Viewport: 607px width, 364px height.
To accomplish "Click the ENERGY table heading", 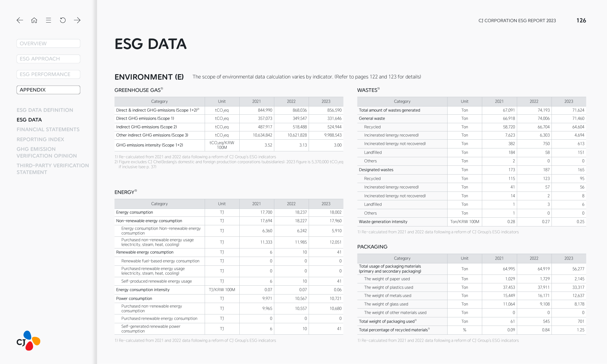I will pos(126,192).
